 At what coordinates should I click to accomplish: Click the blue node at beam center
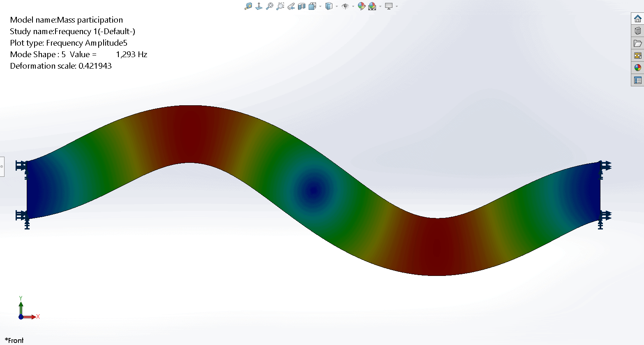[314, 190]
